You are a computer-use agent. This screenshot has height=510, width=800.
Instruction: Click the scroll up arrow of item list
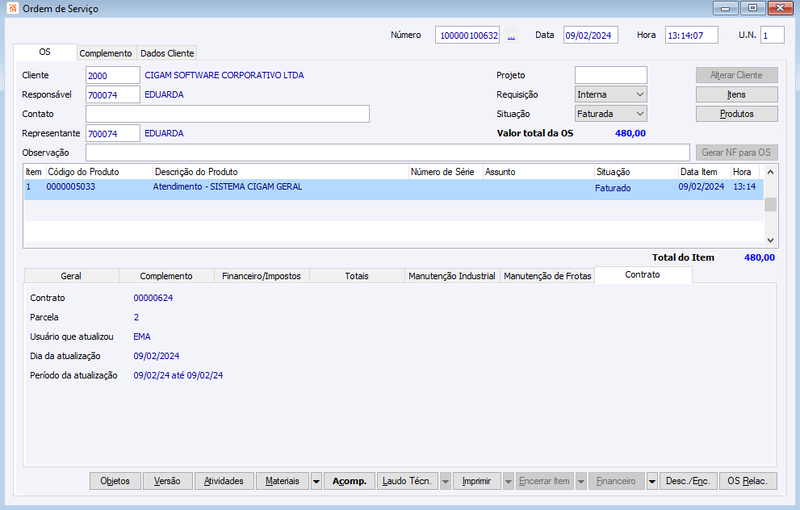coord(770,172)
